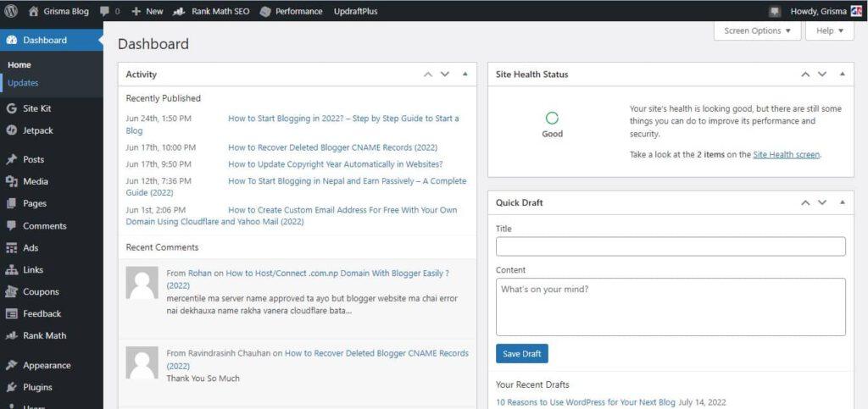
Task: Move Site Health Status panel down
Action: pos(822,74)
